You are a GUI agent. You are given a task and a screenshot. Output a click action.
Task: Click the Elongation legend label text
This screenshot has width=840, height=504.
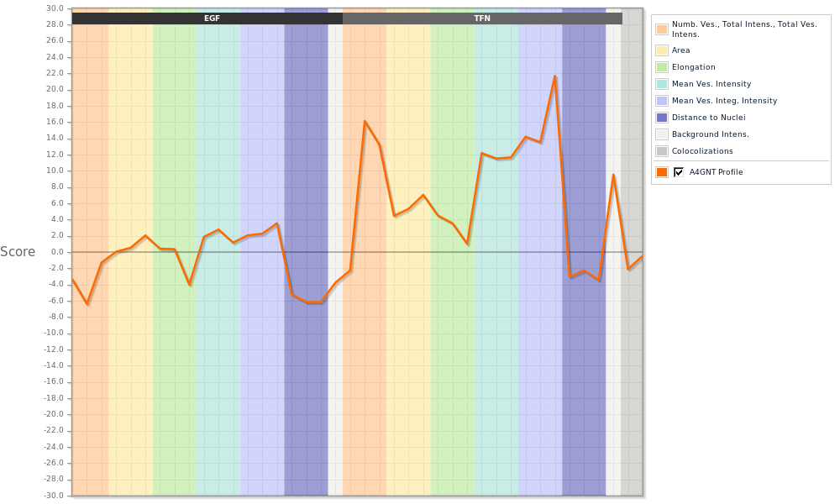click(x=693, y=67)
